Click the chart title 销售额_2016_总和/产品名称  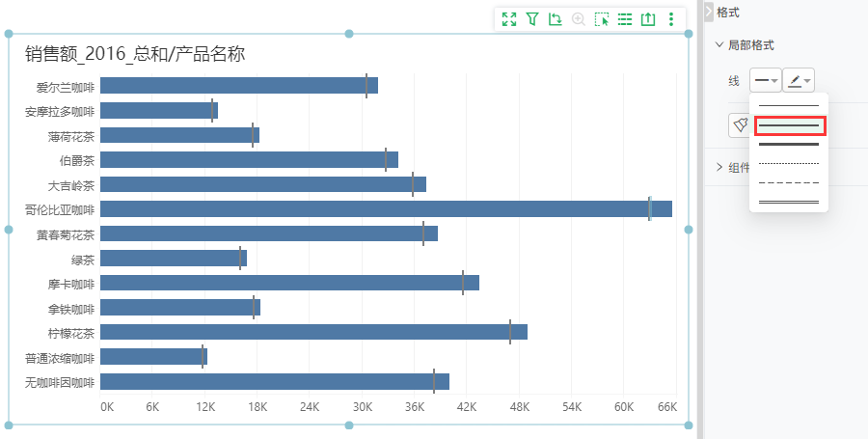point(135,54)
